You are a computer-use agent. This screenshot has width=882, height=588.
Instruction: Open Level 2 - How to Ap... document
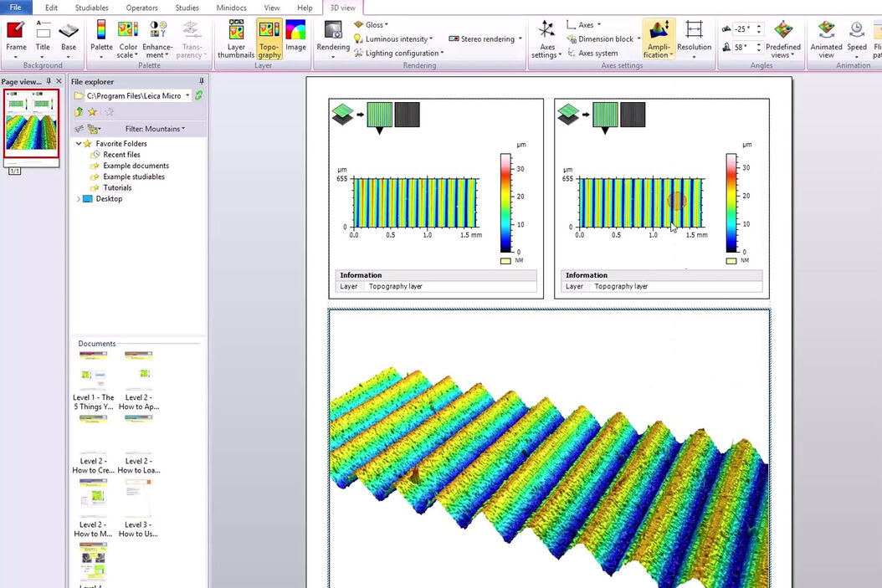pyautogui.click(x=138, y=381)
